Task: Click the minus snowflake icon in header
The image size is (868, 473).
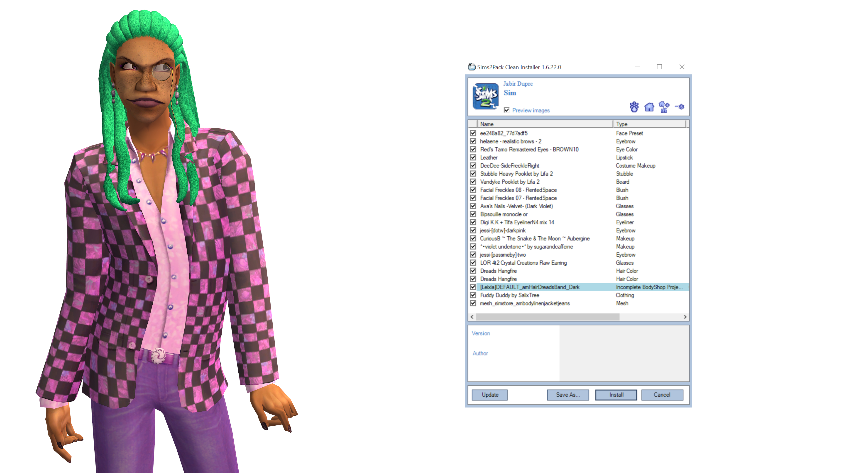Action: pos(679,107)
